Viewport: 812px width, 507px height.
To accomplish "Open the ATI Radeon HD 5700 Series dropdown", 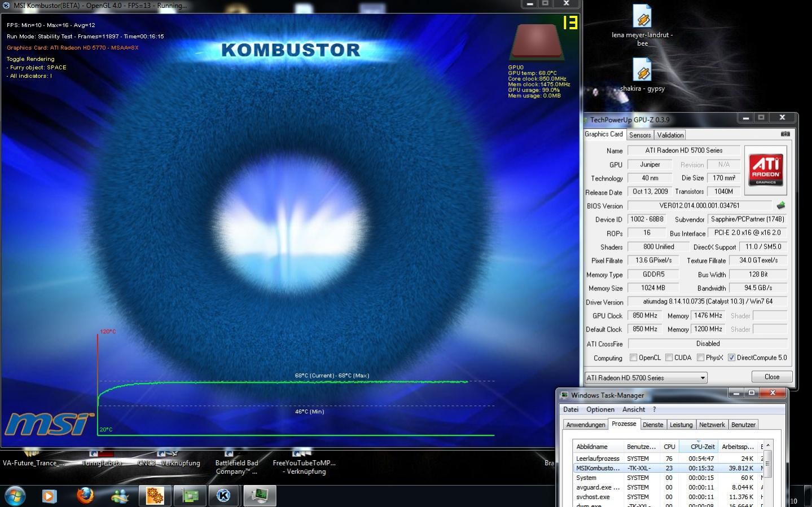I will 646,378.
